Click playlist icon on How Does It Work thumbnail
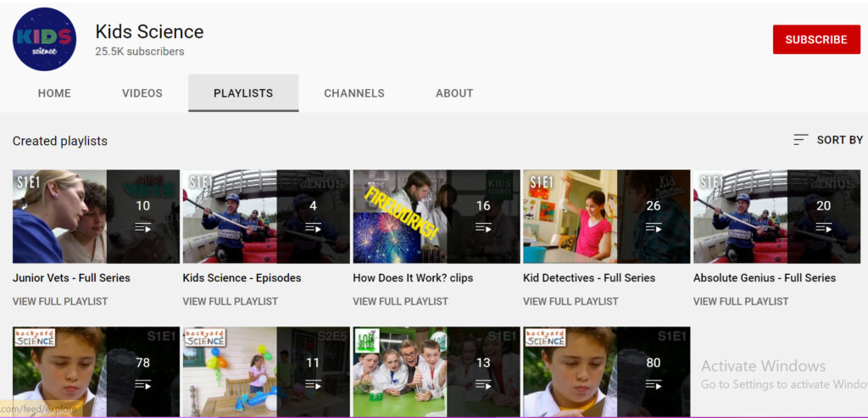The image size is (868, 418). pos(483,228)
